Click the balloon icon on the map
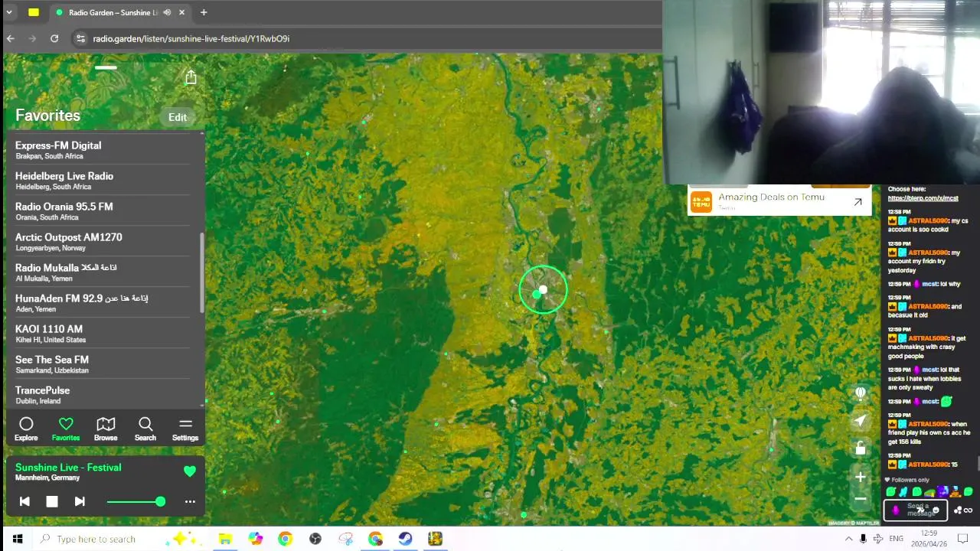 pyautogui.click(x=861, y=393)
